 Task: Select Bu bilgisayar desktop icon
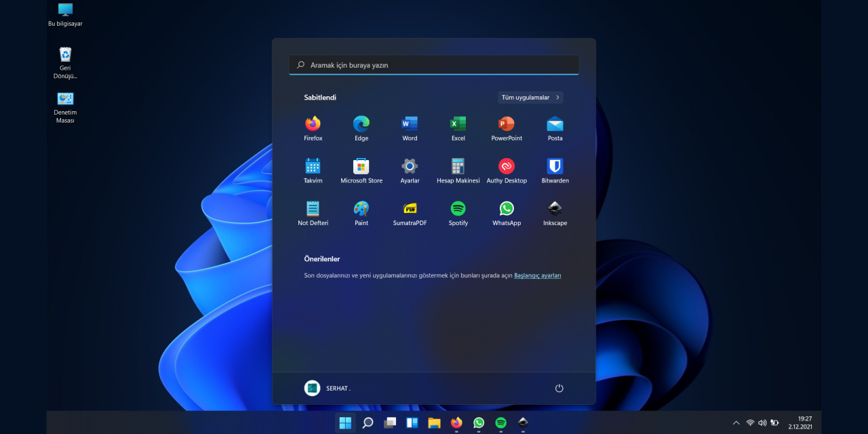click(65, 15)
